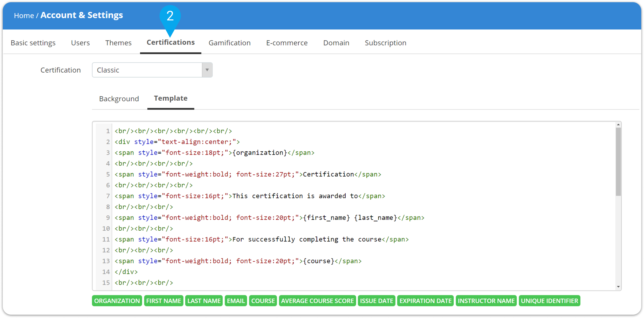Click the font-size:27pt value on line 5
This screenshot has height=318, width=644.
pyautogui.click(x=265, y=174)
